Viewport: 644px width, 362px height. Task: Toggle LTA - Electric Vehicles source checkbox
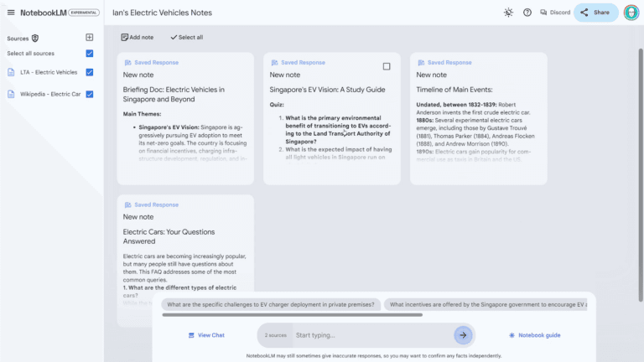tap(90, 72)
